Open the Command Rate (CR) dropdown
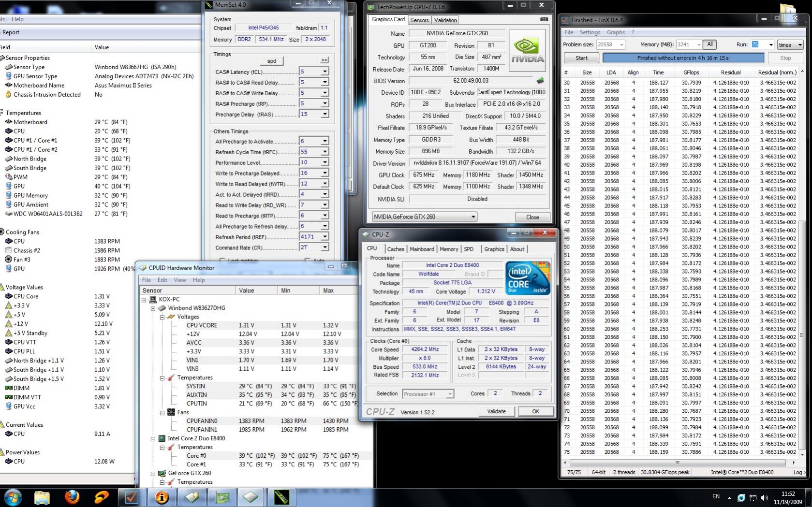 (x=325, y=247)
